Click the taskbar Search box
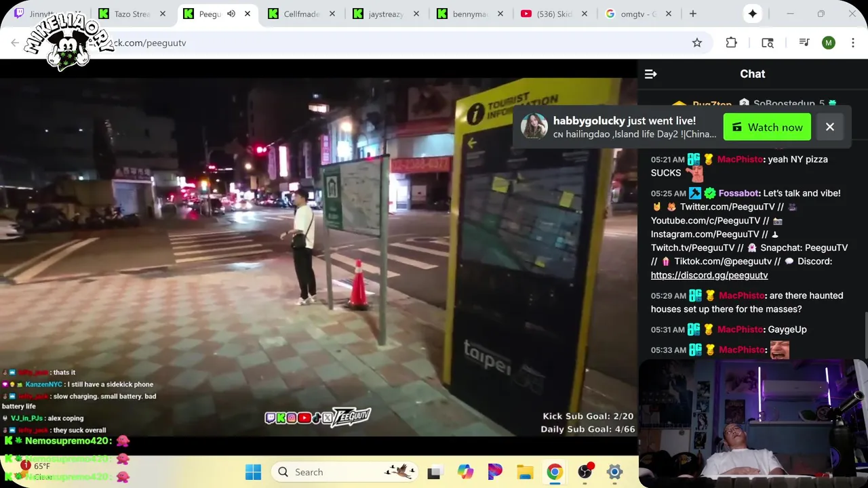868x488 pixels. coord(346,472)
